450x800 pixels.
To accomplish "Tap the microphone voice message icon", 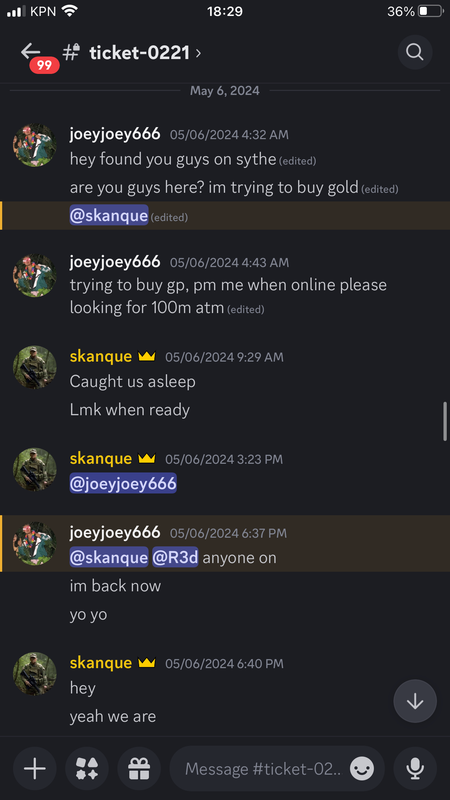I will click(415, 768).
